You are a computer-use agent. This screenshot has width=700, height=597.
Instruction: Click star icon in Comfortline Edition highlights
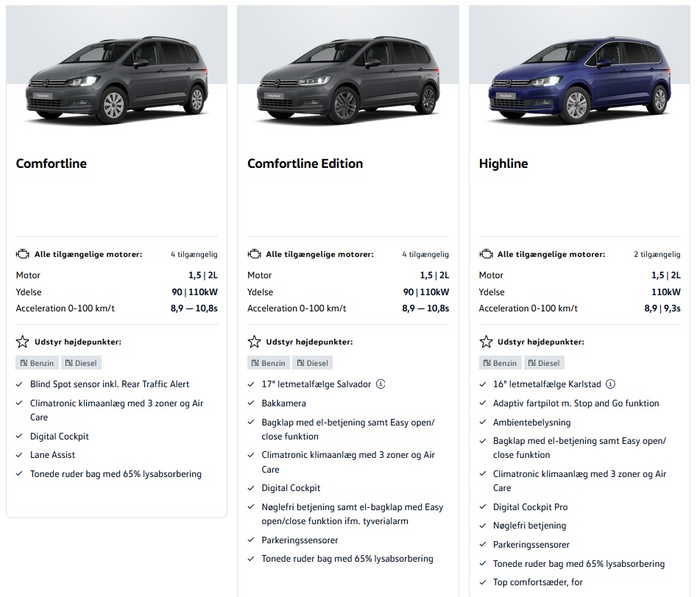click(x=255, y=342)
